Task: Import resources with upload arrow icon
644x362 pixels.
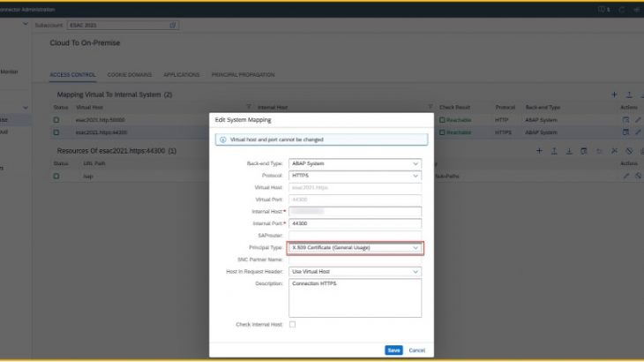Action: tap(554, 151)
